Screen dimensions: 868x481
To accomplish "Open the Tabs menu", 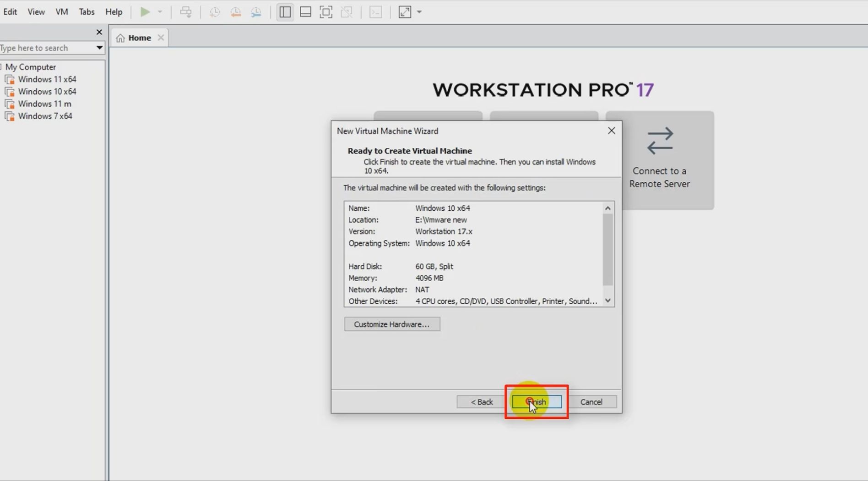I will 87,12.
